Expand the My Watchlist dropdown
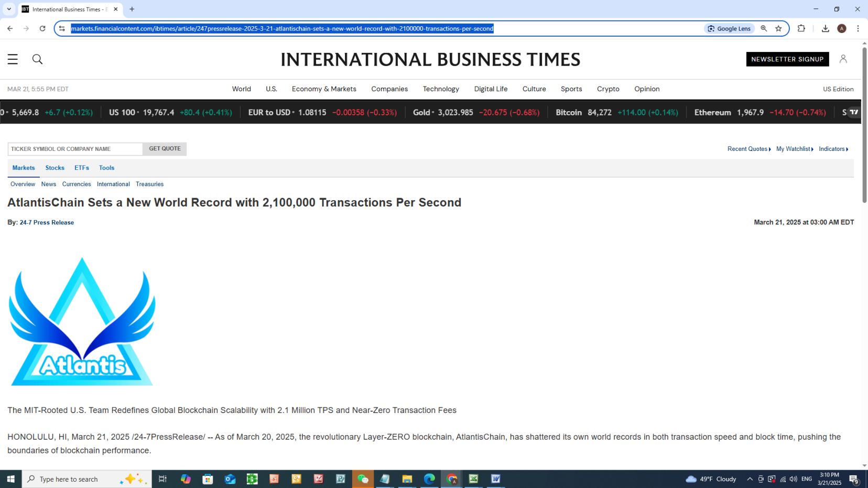Screen dimensions: 868x488 coord(794,149)
